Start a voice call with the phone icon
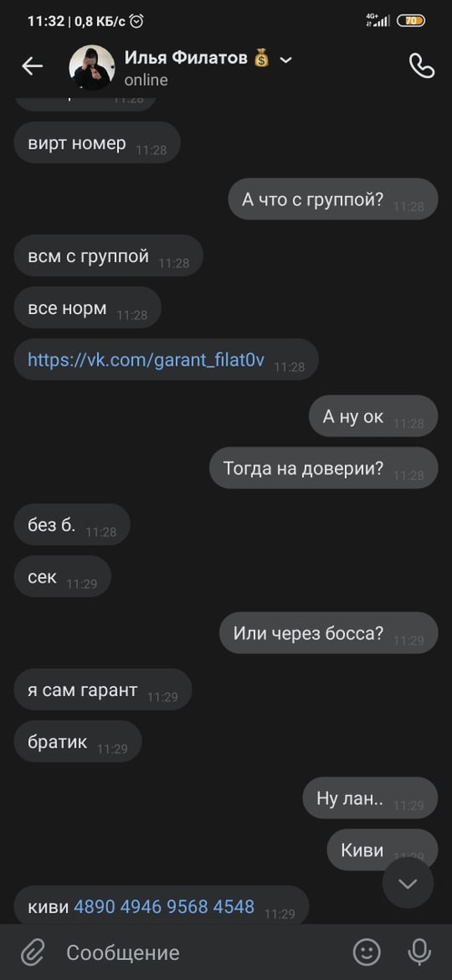 [x=421, y=65]
